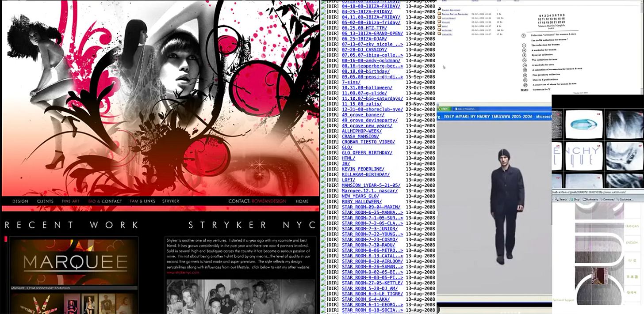Click the folder icon beside archives/ in Margiela index
This screenshot has height=314, width=644.
440,30
